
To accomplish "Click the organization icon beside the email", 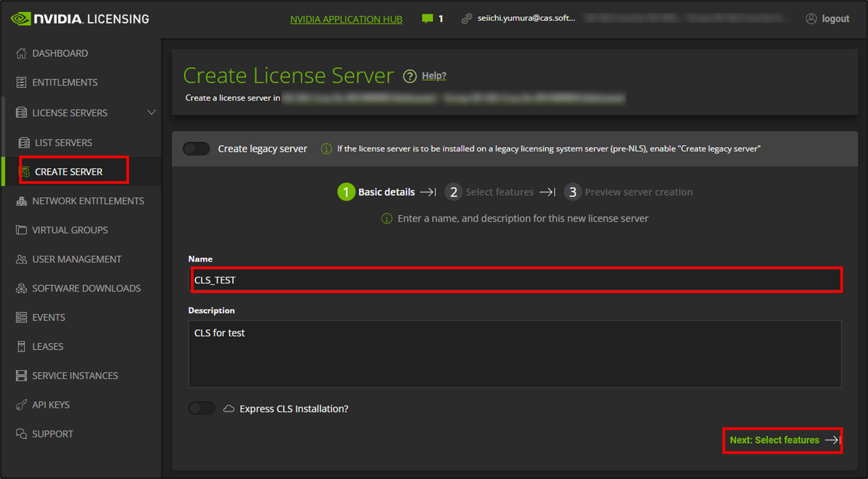I will pyautogui.click(x=466, y=19).
